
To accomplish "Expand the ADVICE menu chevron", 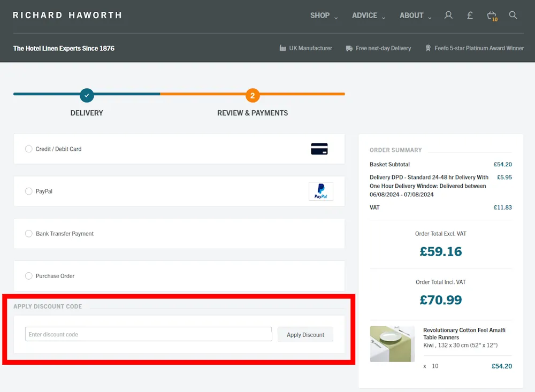I will (x=384, y=18).
